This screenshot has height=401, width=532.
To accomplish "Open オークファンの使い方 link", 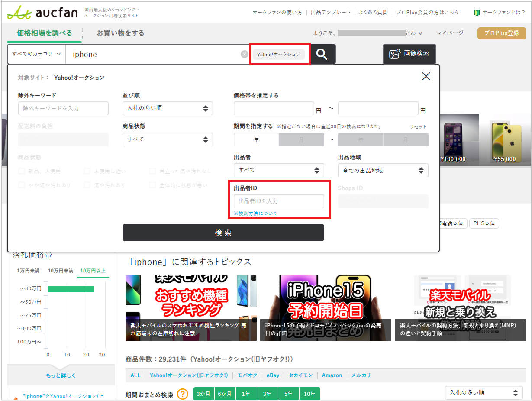I will coord(277,13).
